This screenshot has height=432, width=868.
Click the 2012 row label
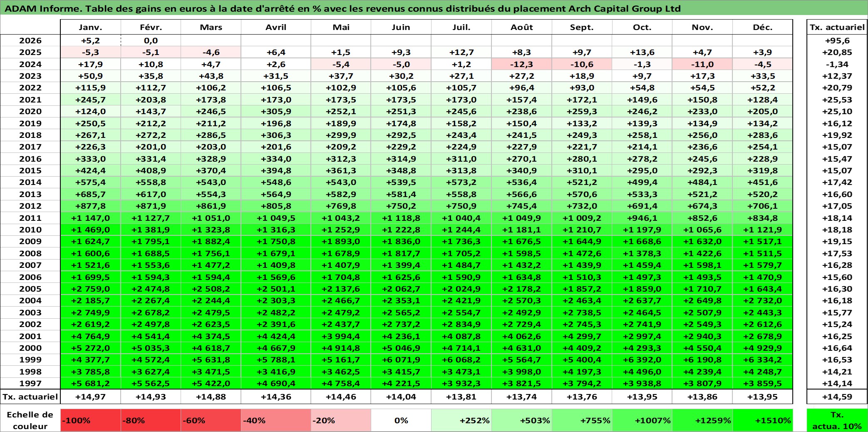30,206
